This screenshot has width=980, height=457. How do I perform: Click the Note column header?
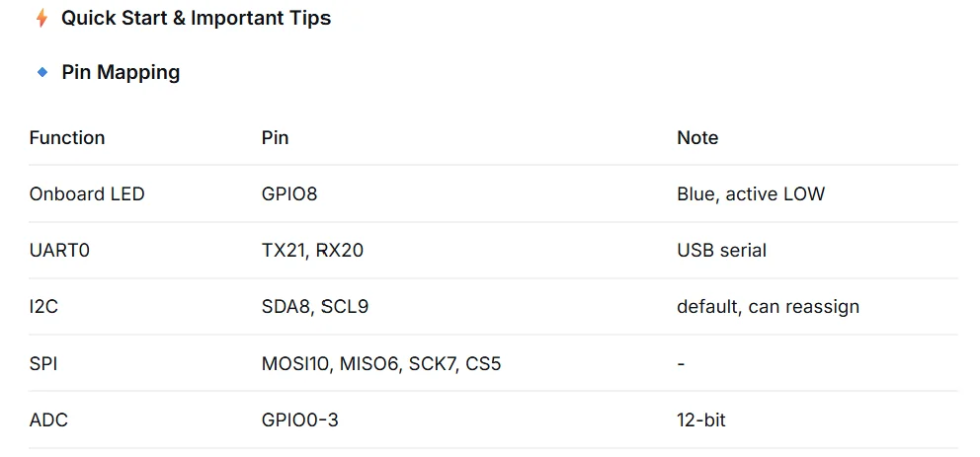pos(697,137)
